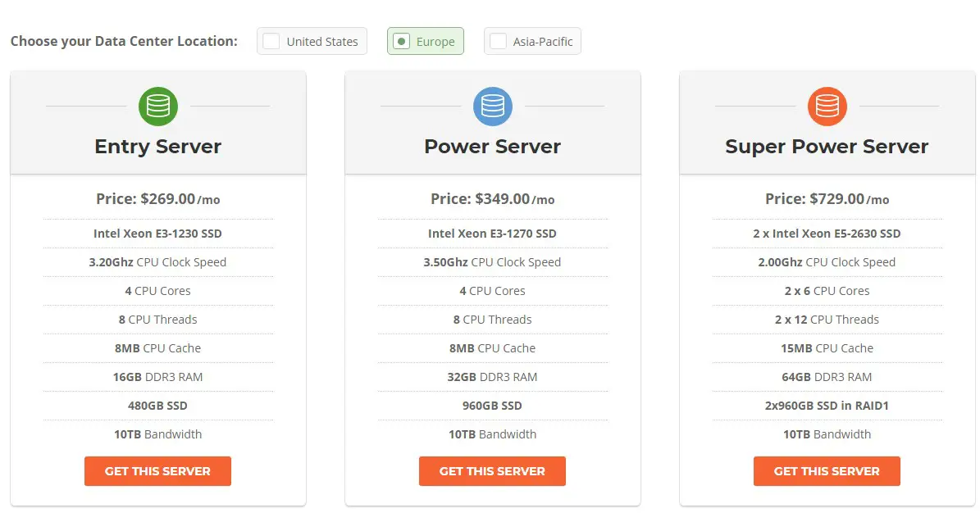Click the 3.50Ghz CPU Clock Speed row
Viewport: 980px width, 522px height.
pyautogui.click(x=493, y=262)
